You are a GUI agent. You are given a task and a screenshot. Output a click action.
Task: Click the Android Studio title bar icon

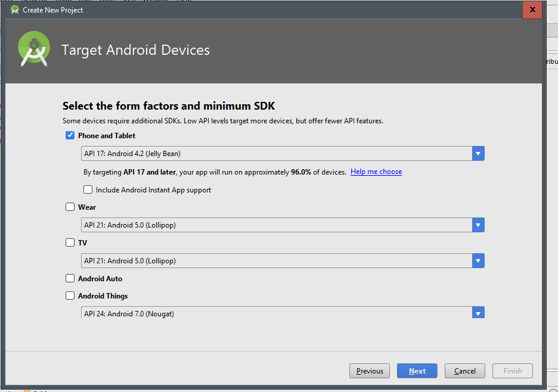point(14,10)
